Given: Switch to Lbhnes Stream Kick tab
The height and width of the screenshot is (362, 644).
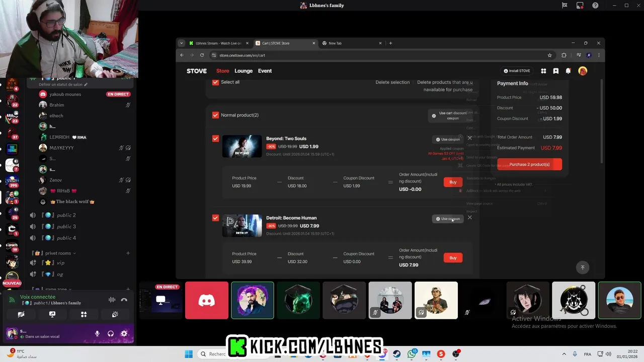Looking at the screenshot, I should [x=218, y=43].
